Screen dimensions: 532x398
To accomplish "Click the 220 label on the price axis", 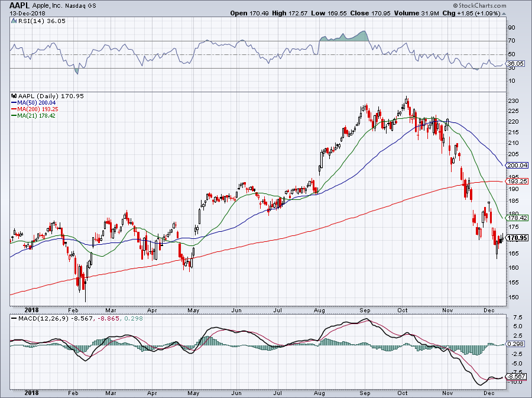I will click(x=513, y=122).
